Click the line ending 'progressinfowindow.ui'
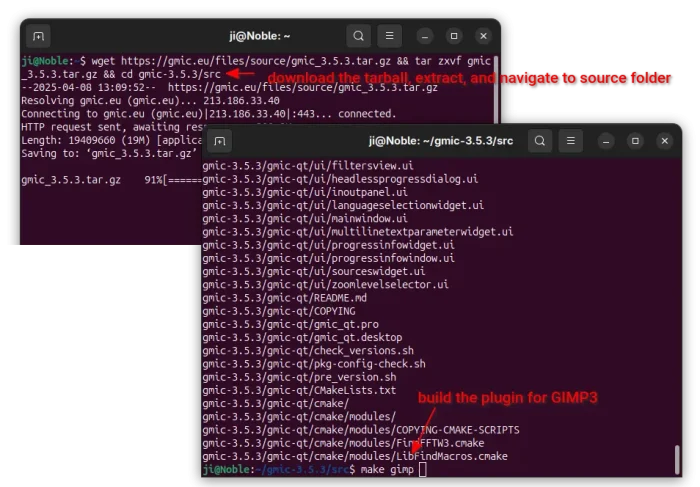The image size is (700, 487). (x=329, y=258)
